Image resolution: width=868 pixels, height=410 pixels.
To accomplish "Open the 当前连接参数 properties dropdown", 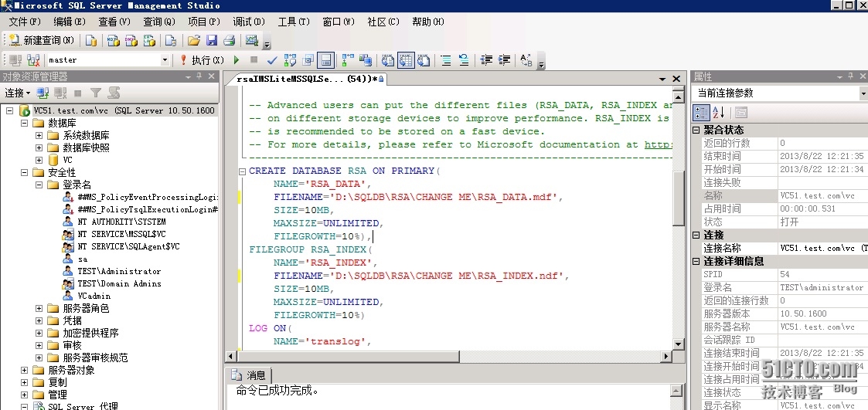I will [x=863, y=93].
